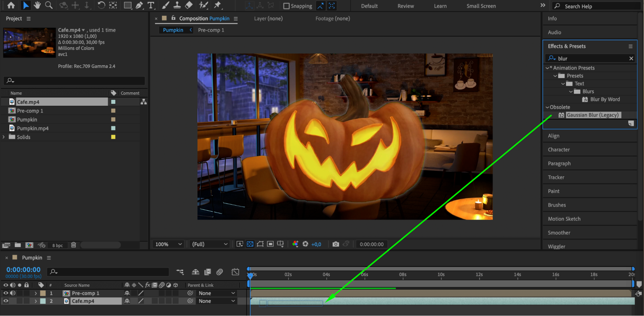Expand the Solids folder
The height and width of the screenshot is (316, 644).
4,137
